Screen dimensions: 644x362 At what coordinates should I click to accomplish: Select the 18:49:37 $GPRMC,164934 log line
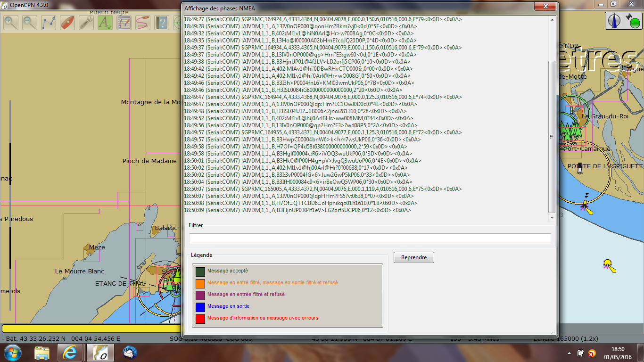pyautogui.click(x=322, y=48)
